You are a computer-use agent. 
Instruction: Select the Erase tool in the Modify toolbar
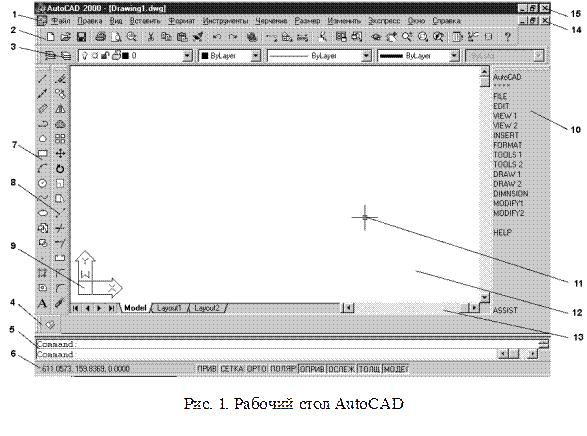[x=60, y=79]
